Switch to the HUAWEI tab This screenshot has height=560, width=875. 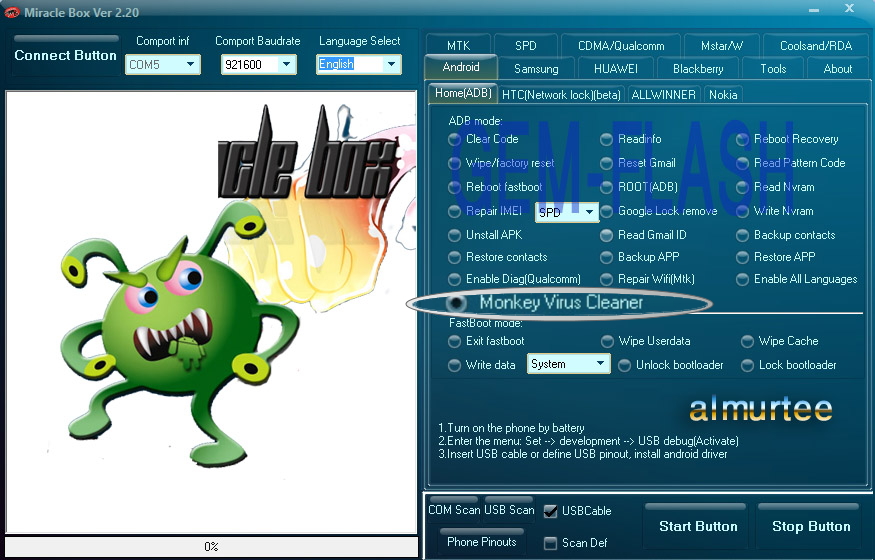pos(616,69)
